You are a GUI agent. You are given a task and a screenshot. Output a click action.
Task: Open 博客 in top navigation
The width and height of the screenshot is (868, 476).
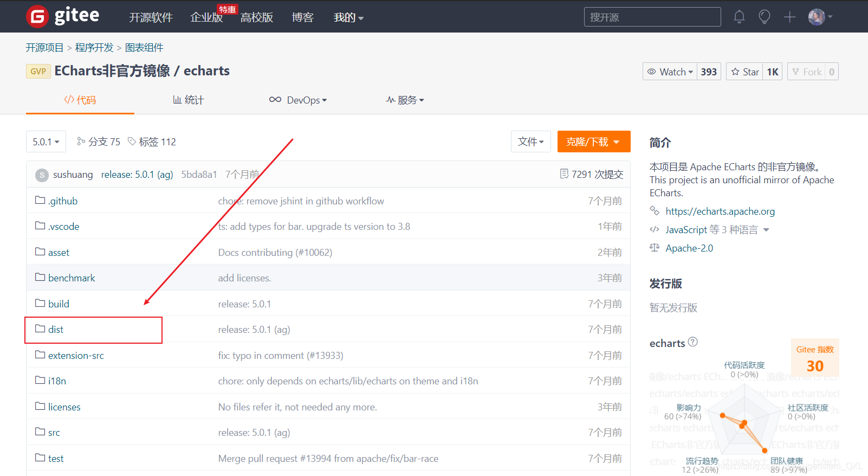(302, 17)
